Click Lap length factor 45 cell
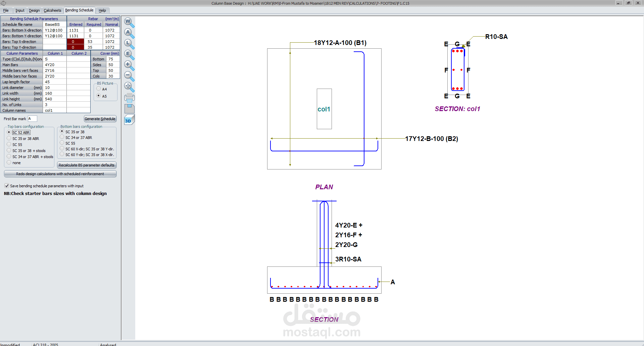The height and width of the screenshot is (346, 644). (x=55, y=82)
